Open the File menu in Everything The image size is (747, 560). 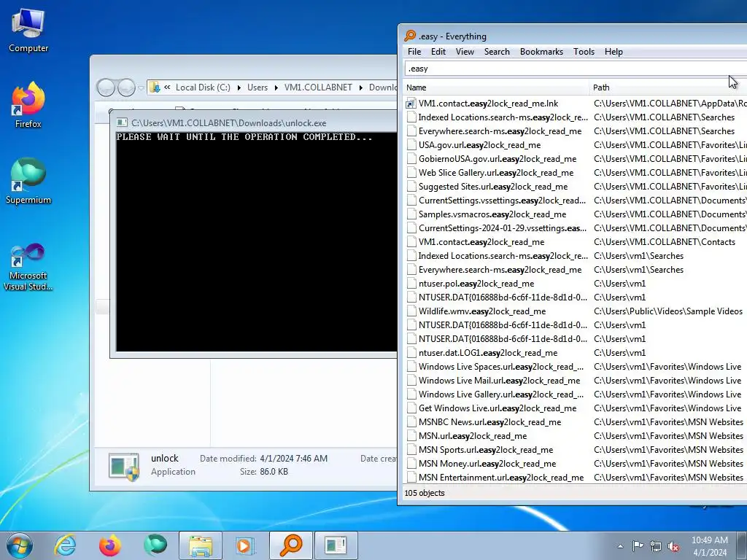(x=414, y=52)
